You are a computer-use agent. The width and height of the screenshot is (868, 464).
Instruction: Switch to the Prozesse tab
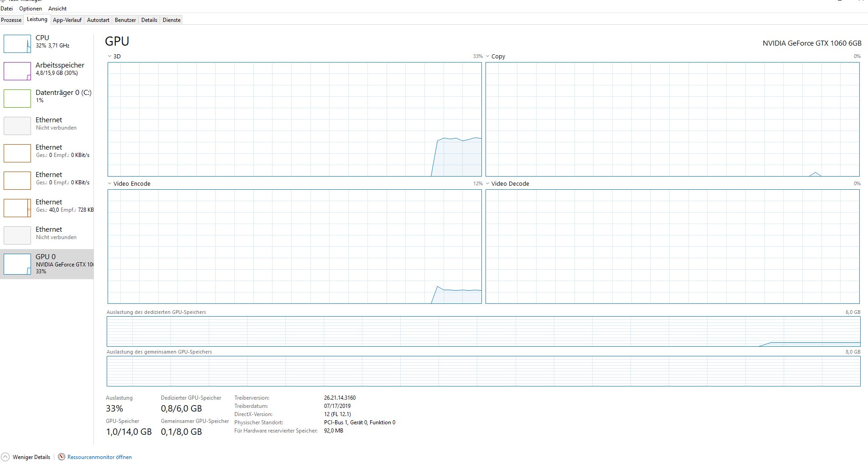11,20
